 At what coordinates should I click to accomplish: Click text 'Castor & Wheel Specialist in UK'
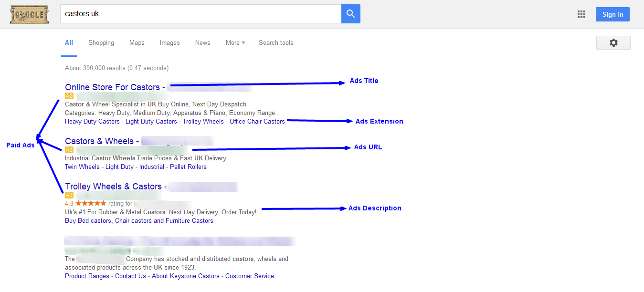click(111, 104)
